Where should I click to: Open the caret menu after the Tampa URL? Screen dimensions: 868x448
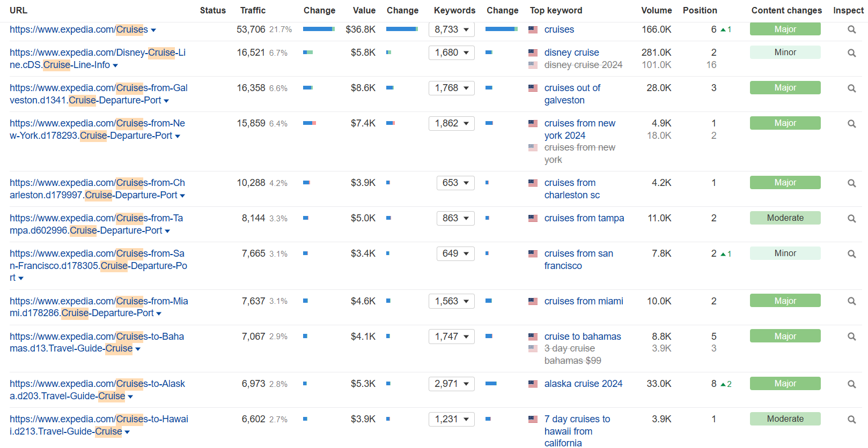167,232
